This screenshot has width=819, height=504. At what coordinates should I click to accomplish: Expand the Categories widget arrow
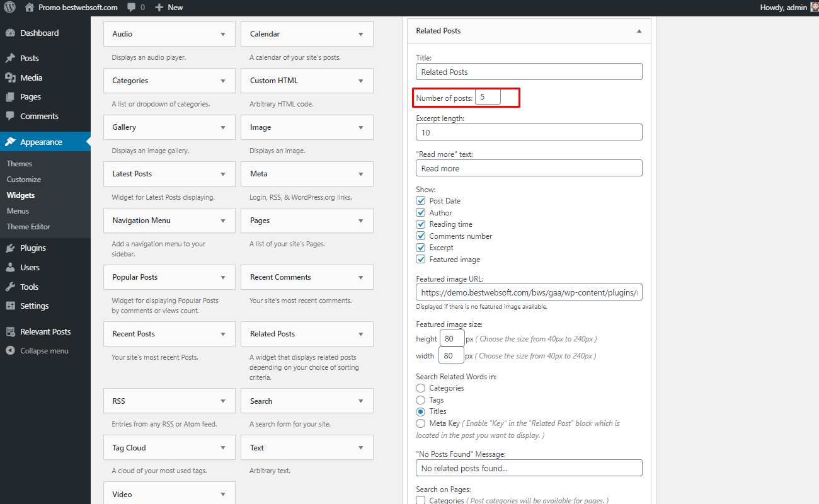223,81
